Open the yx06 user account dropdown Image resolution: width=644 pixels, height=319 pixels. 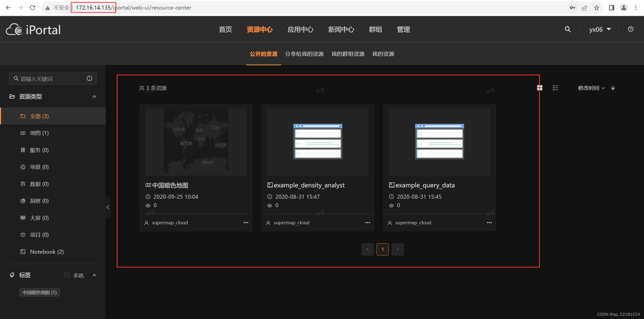[600, 29]
